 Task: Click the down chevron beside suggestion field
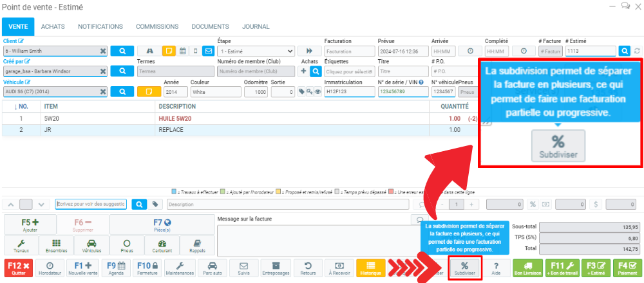click(41, 204)
